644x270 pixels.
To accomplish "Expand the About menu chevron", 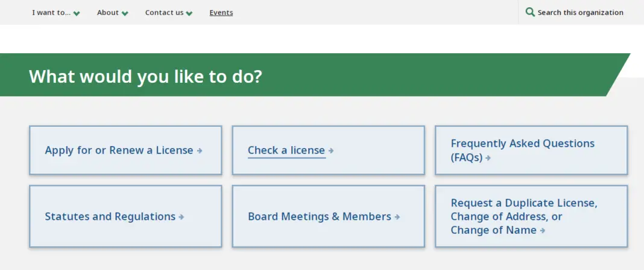I will [125, 13].
